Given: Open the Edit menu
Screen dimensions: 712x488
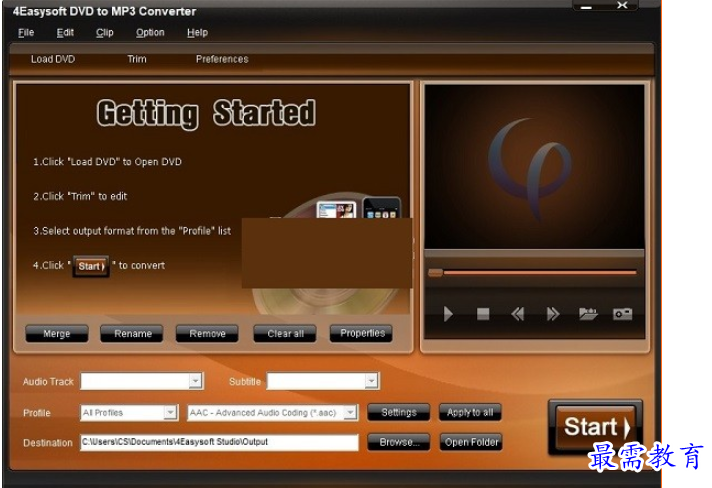Looking at the screenshot, I should (65, 32).
